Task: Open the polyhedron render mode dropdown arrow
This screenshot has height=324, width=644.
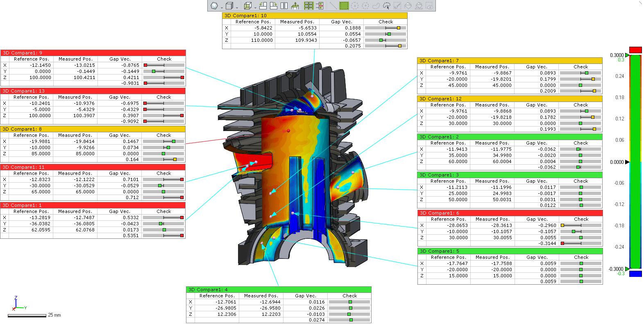Action: point(222,7)
